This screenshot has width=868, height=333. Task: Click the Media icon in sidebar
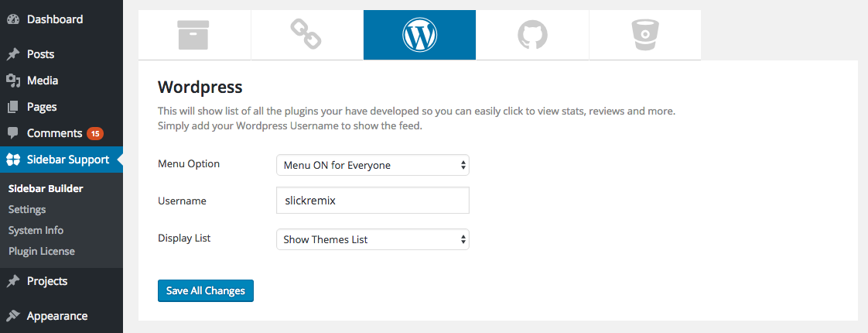13,81
